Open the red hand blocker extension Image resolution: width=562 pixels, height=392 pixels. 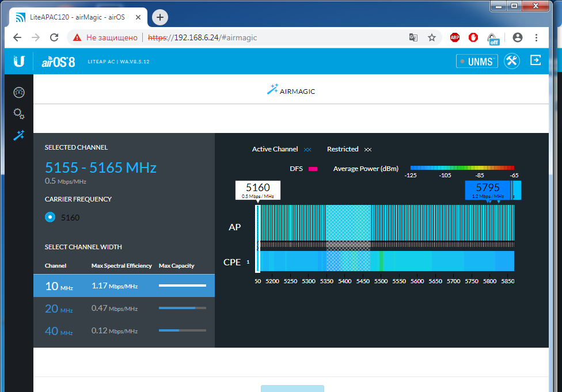(x=473, y=37)
